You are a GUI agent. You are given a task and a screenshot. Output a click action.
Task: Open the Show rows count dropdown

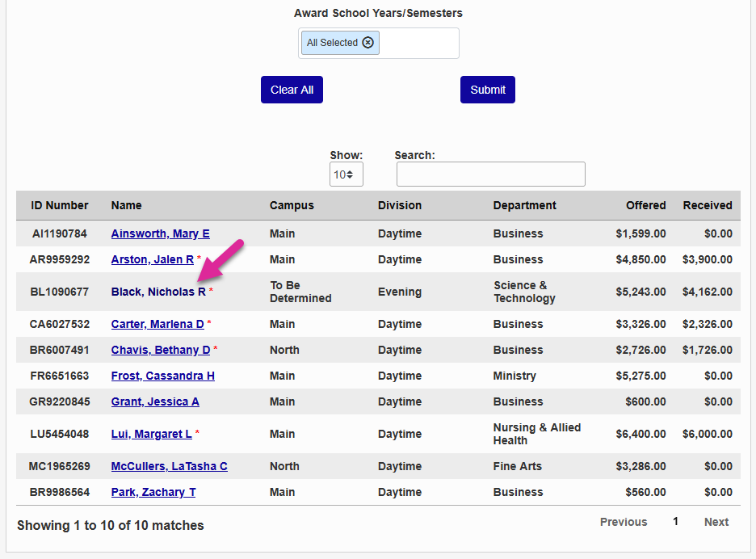[x=346, y=174]
